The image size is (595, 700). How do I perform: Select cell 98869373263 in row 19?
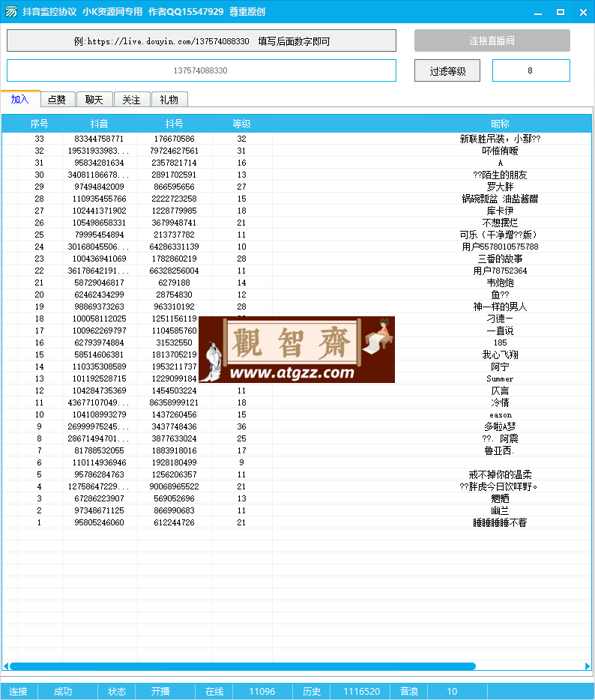click(x=99, y=307)
